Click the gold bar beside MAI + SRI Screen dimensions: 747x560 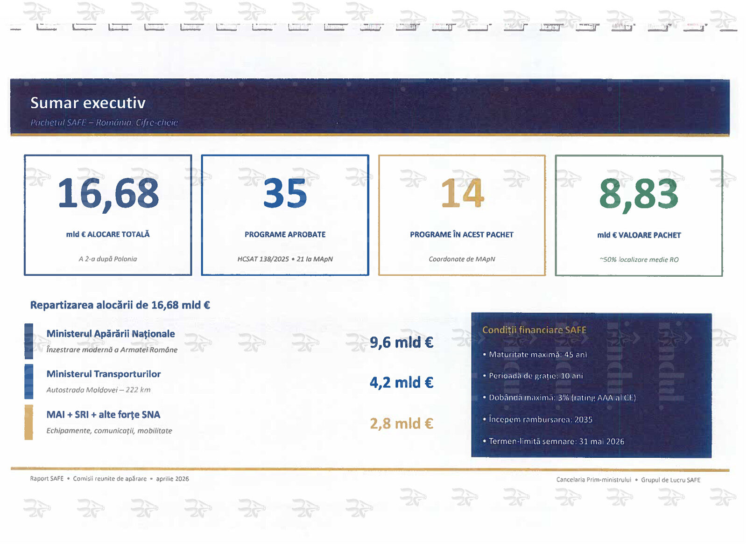coord(29,422)
